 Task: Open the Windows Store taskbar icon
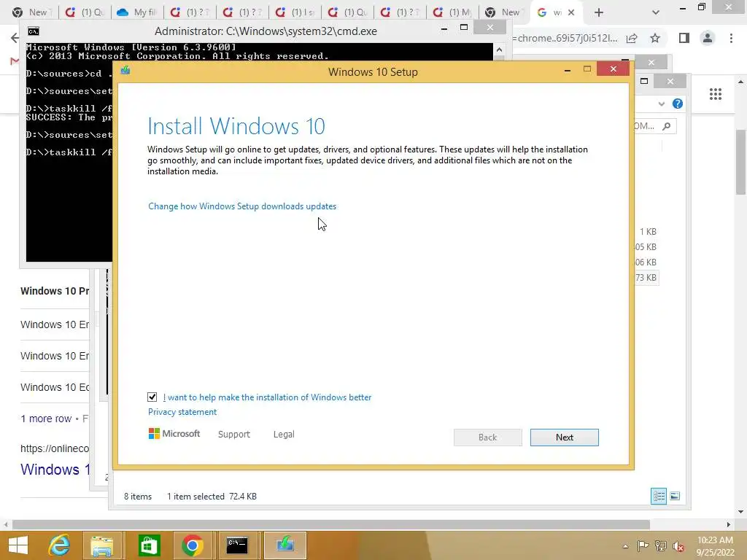149,545
